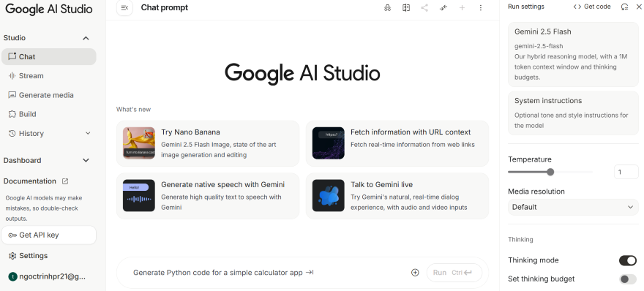Click Talk to Gemini live title
Image resolution: width=644 pixels, height=291 pixels.
(x=381, y=185)
